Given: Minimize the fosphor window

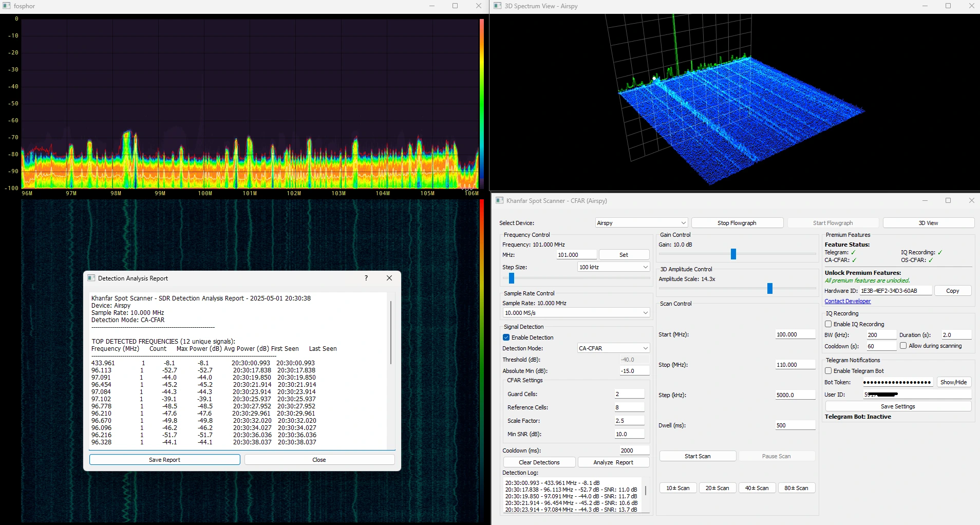Looking at the screenshot, I should click(432, 6).
